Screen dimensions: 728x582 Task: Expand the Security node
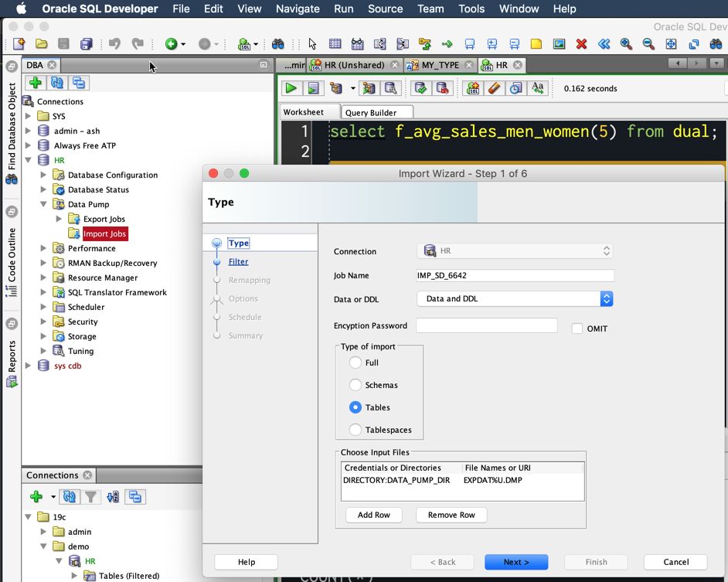point(43,322)
